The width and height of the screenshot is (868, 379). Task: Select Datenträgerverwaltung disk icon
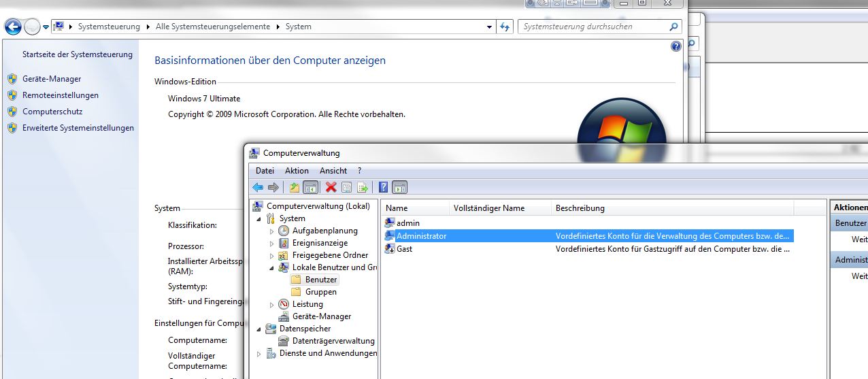[x=284, y=341]
